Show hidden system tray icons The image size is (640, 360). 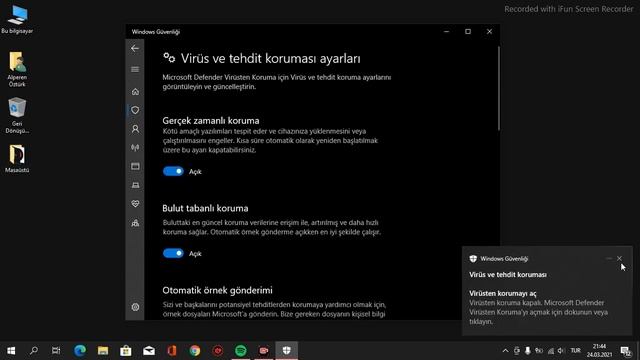point(505,351)
